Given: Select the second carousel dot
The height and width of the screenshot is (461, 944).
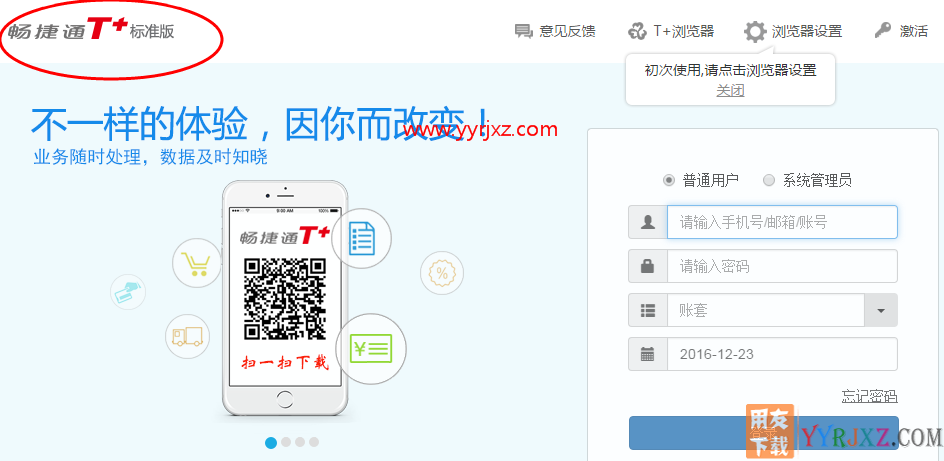Looking at the screenshot, I should 286,442.
